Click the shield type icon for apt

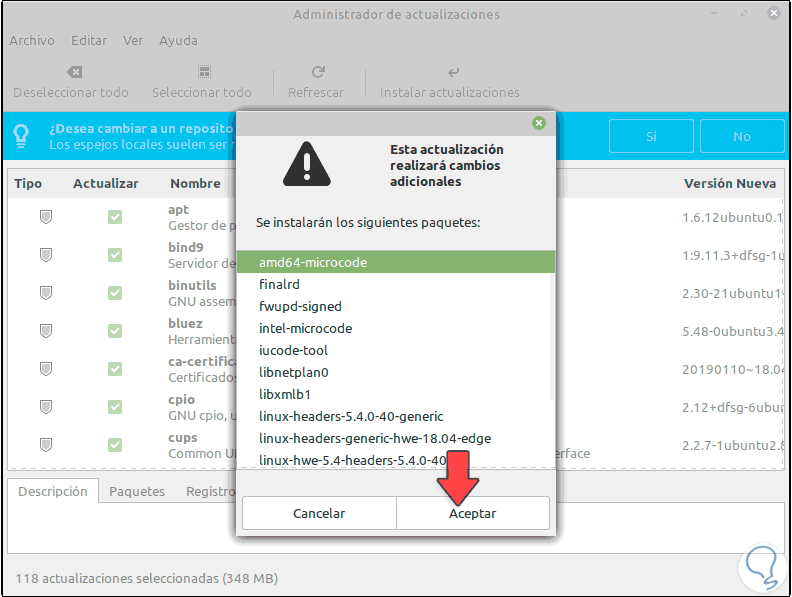(x=46, y=217)
